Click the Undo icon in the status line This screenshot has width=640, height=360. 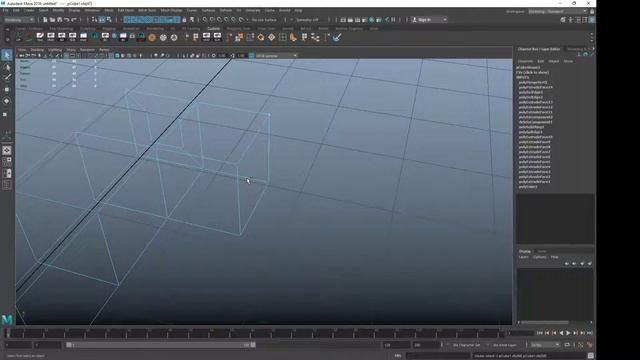[67, 20]
